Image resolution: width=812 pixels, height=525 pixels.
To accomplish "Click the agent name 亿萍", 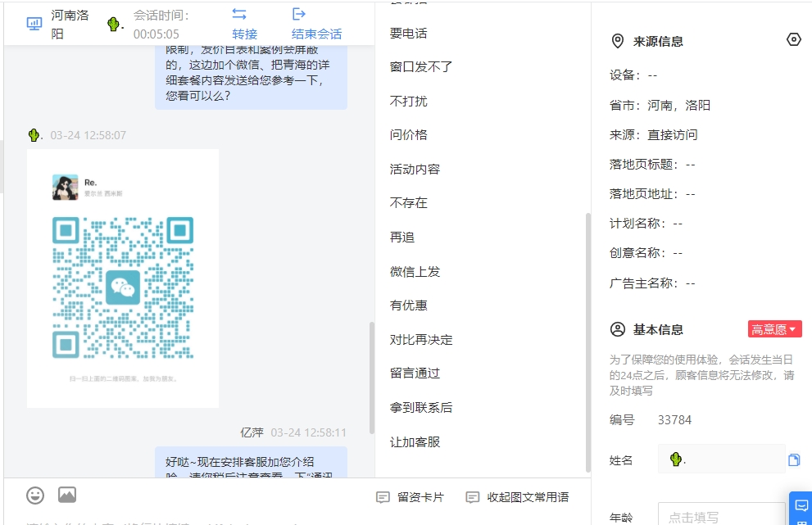I will [252, 432].
